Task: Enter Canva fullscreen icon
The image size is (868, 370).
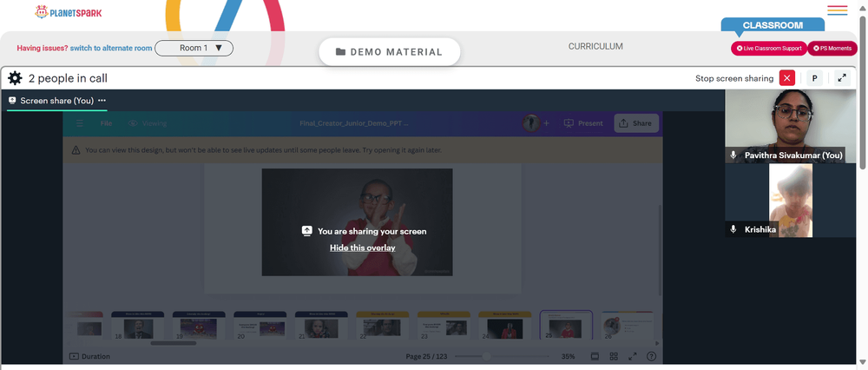Action: pyautogui.click(x=633, y=356)
